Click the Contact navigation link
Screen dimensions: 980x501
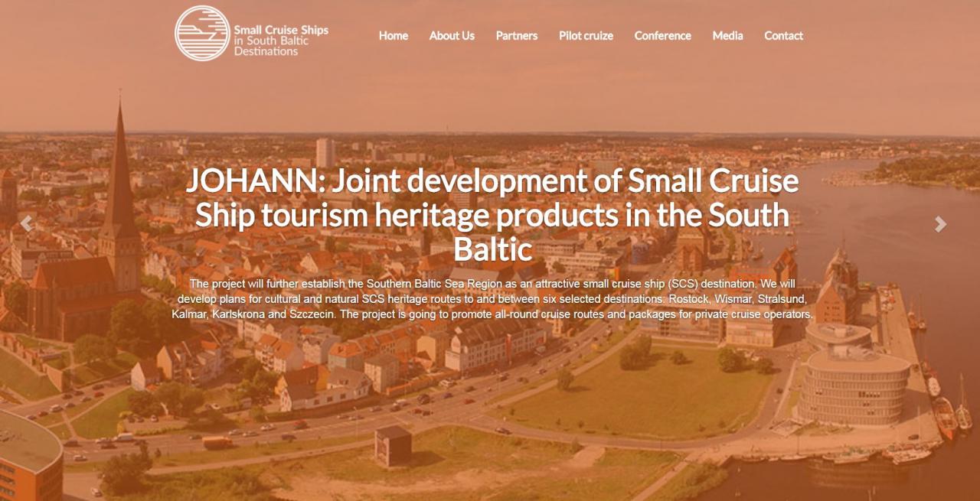[783, 36]
